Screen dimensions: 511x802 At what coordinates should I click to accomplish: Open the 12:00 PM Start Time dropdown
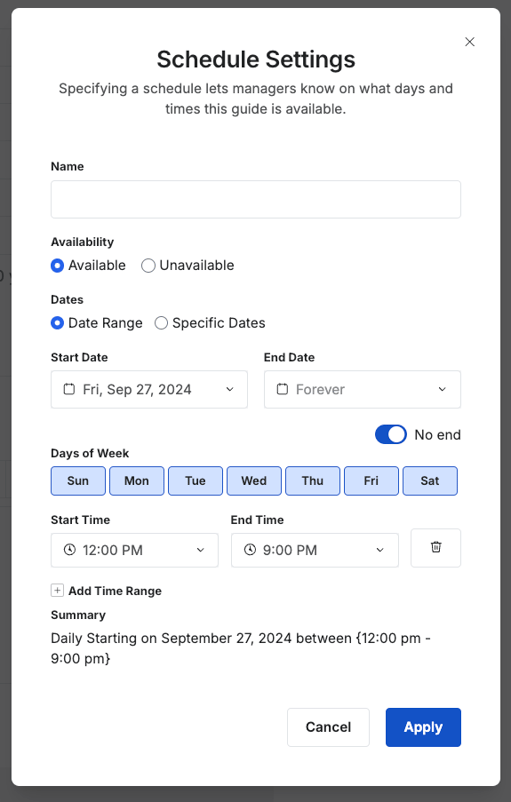click(x=135, y=550)
